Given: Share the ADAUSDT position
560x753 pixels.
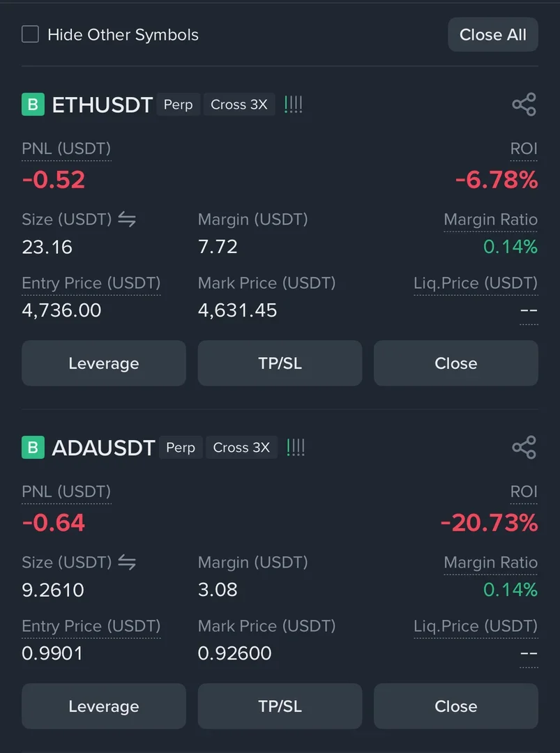Looking at the screenshot, I should pyautogui.click(x=524, y=448).
